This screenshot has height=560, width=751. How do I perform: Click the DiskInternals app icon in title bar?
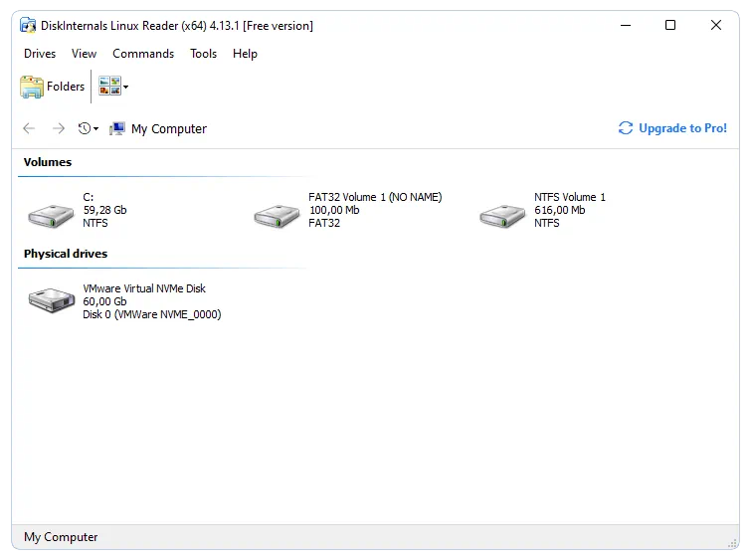tap(28, 26)
